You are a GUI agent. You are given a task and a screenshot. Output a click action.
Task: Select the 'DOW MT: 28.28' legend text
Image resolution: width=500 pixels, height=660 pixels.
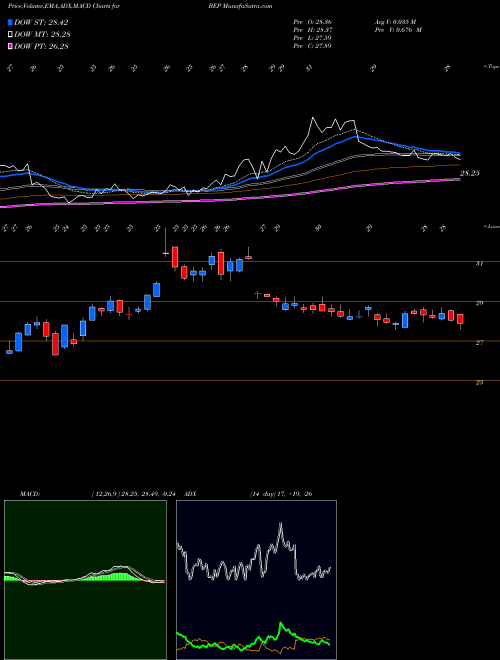point(42,35)
